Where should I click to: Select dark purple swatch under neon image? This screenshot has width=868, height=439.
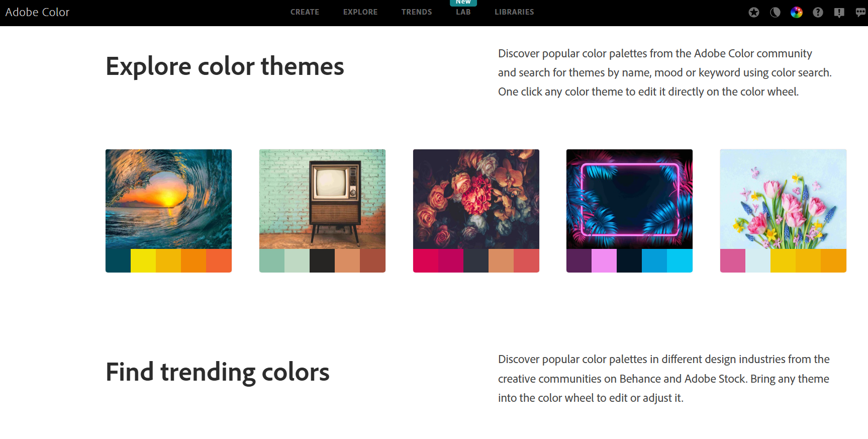pyautogui.click(x=579, y=260)
